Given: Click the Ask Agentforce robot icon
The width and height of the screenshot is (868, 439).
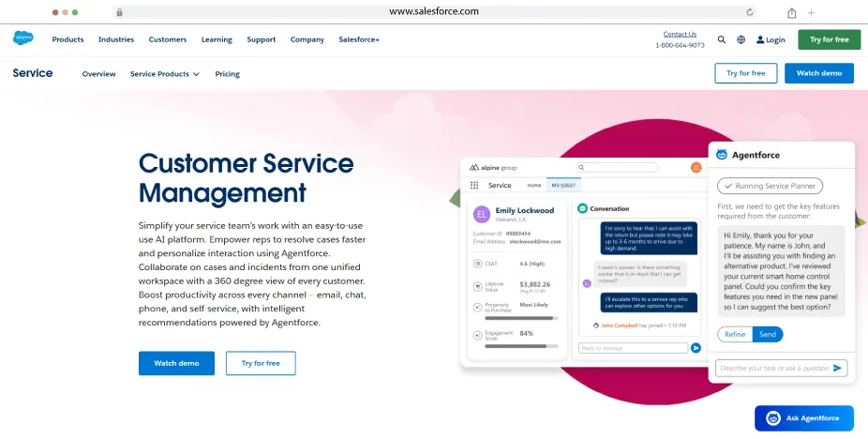Looking at the screenshot, I should [772, 418].
